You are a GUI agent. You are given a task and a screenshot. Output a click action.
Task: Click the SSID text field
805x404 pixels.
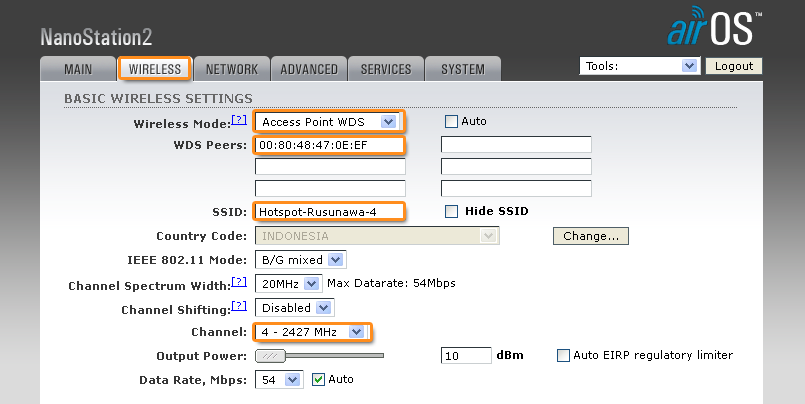click(330, 211)
